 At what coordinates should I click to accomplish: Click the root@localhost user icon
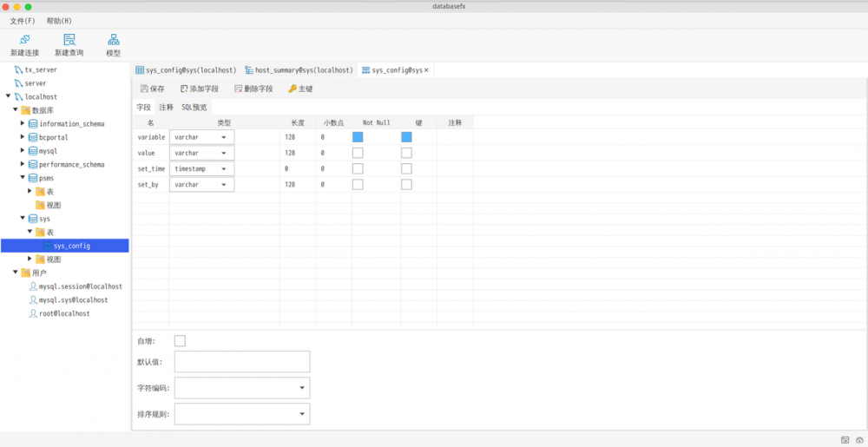click(33, 313)
